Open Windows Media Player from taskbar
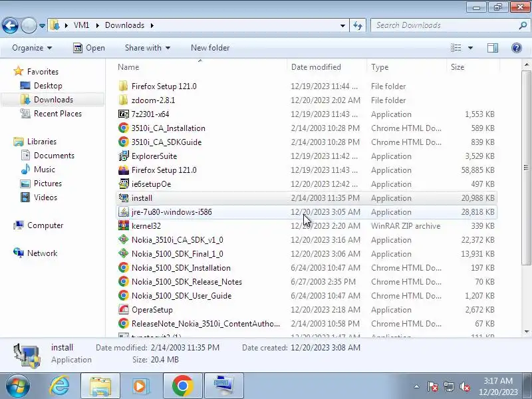Viewport: 532px width, 399px height. click(x=140, y=386)
